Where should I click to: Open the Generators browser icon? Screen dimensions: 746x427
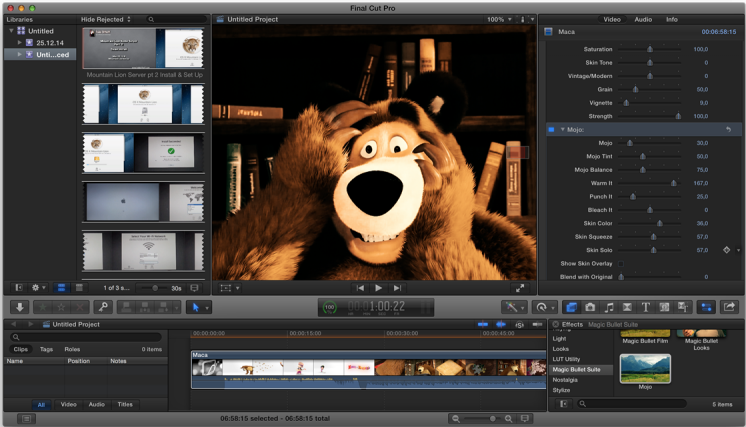click(x=664, y=307)
